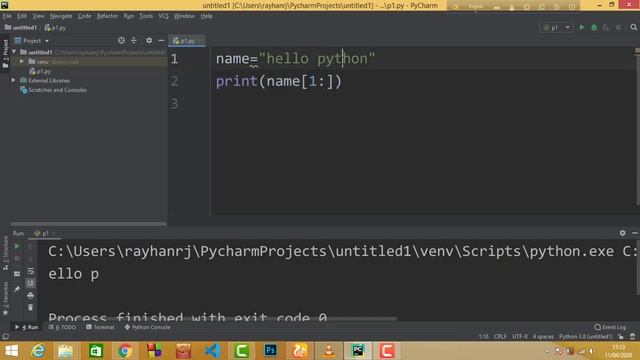This screenshot has height=360, width=640.
Task: Toggle the Run tool window button
Action: pos(27,327)
